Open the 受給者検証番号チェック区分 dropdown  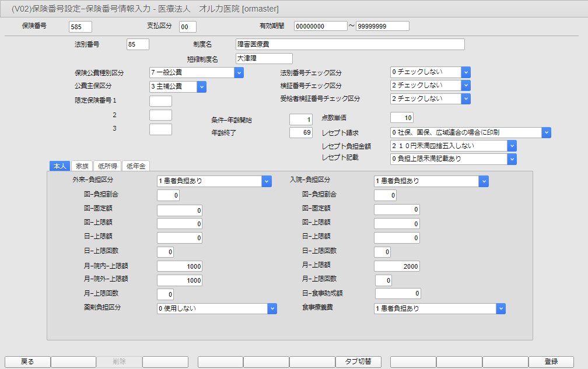(x=466, y=99)
